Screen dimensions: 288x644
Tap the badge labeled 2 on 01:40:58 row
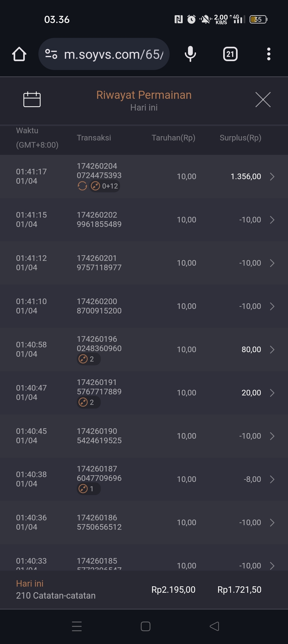[x=89, y=359]
